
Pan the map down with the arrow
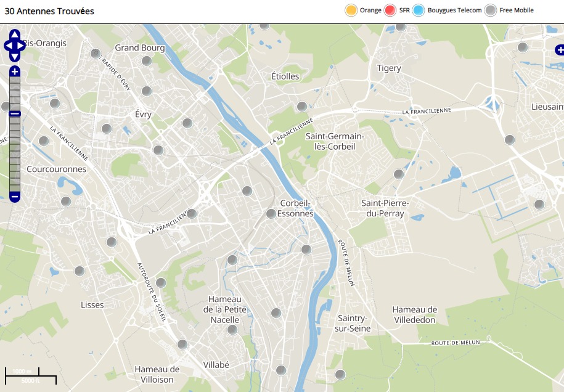tap(15, 56)
